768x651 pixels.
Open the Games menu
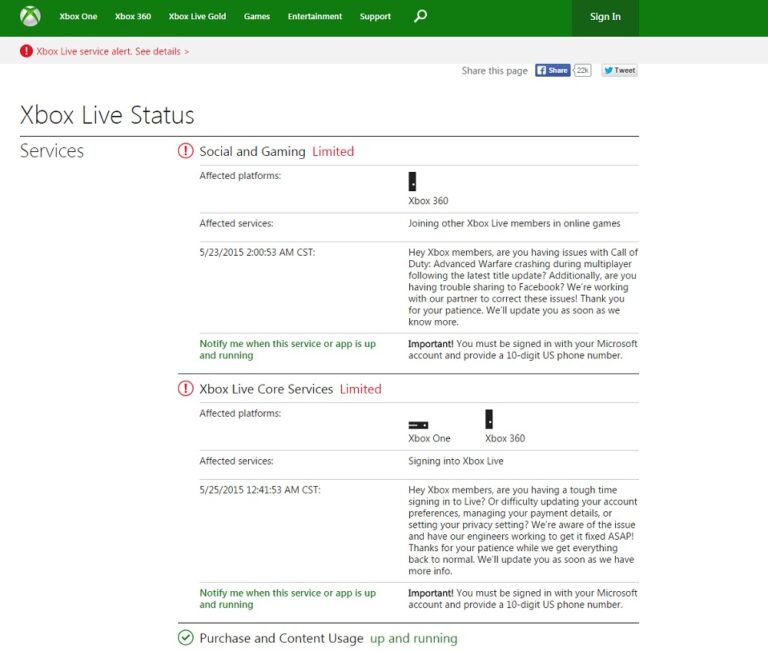(257, 16)
